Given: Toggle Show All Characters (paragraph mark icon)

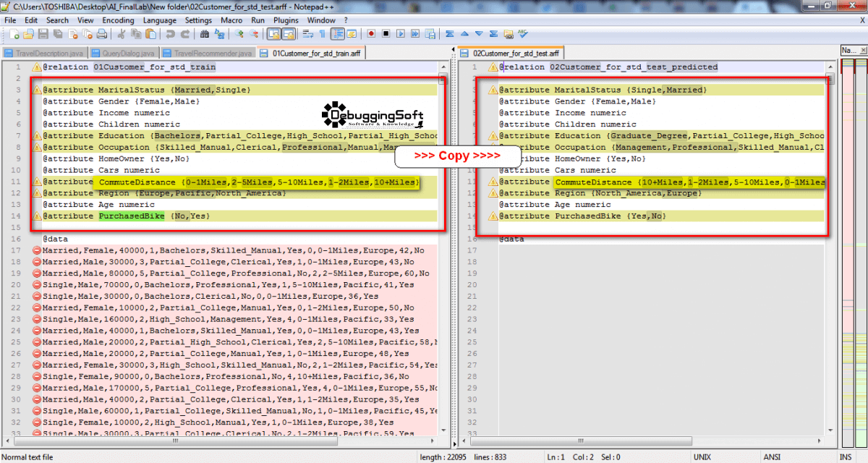Looking at the screenshot, I should coord(322,33).
